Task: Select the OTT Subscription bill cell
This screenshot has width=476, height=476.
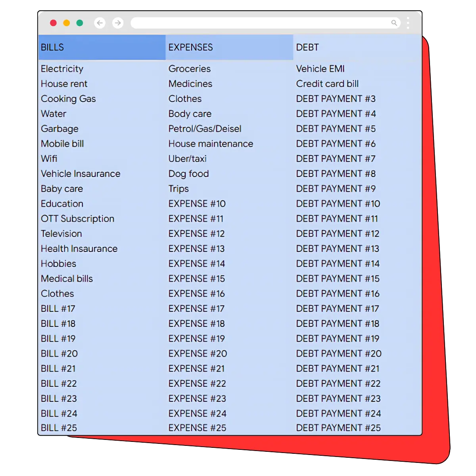Action: pos(77,219)
